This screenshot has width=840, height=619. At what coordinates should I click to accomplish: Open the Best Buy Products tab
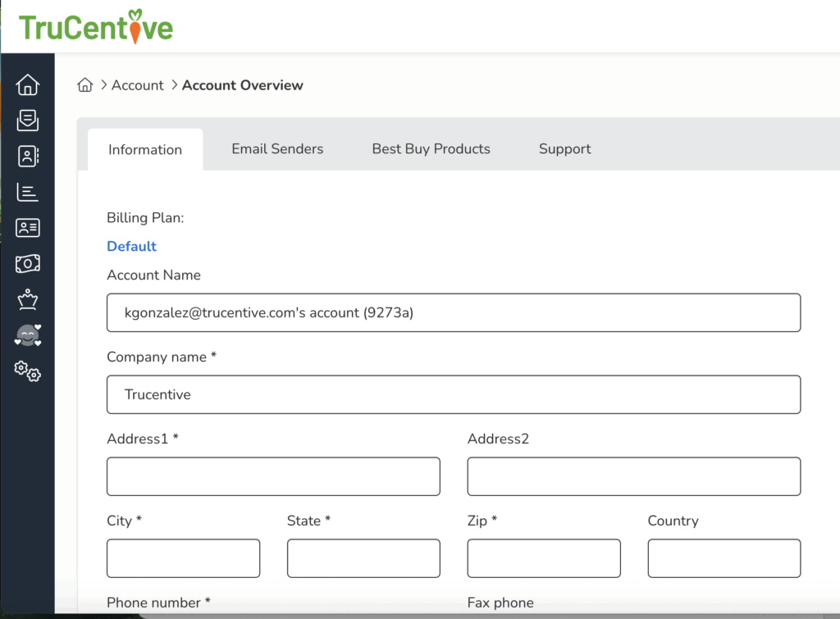click(x=431, y=148)
